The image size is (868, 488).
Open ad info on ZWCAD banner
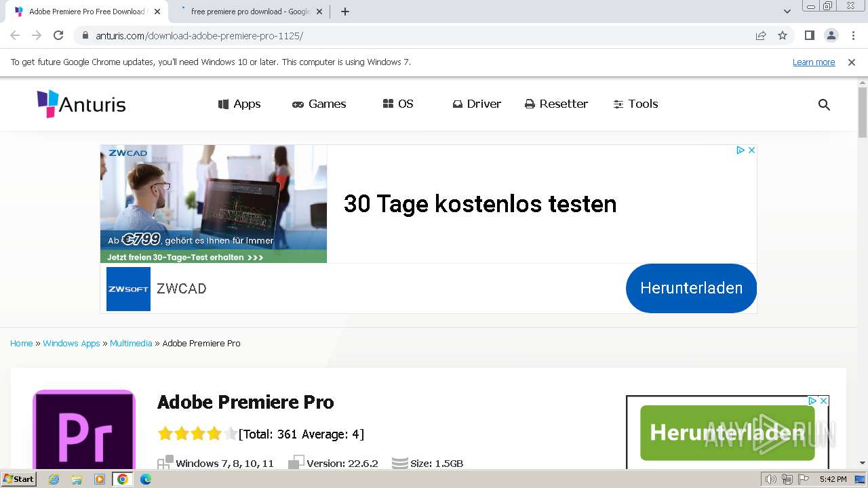point(741,150)
